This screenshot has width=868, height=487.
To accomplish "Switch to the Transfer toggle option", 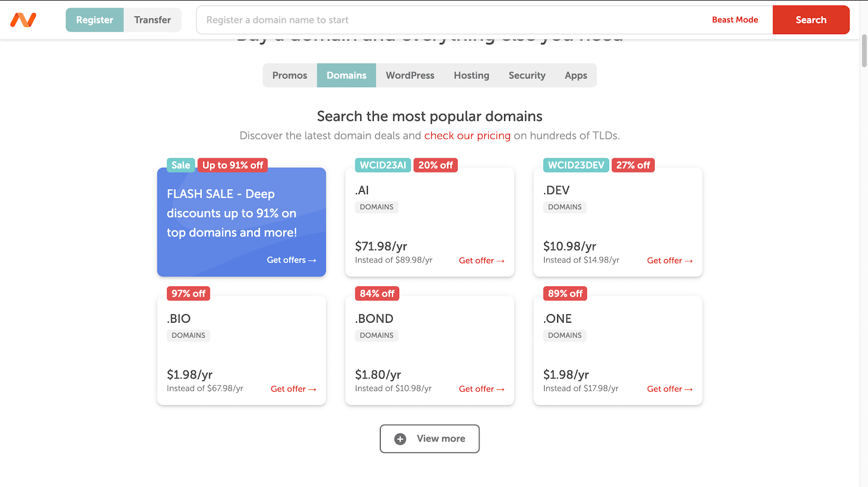I will tap(152, 20).
